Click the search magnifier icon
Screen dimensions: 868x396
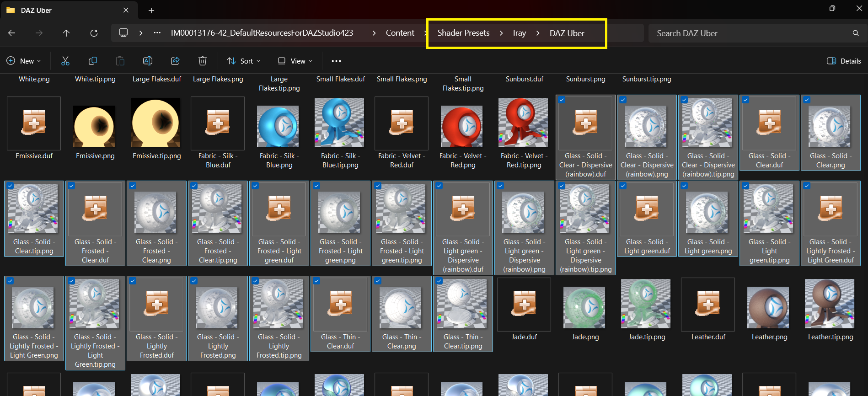(856, 33)
